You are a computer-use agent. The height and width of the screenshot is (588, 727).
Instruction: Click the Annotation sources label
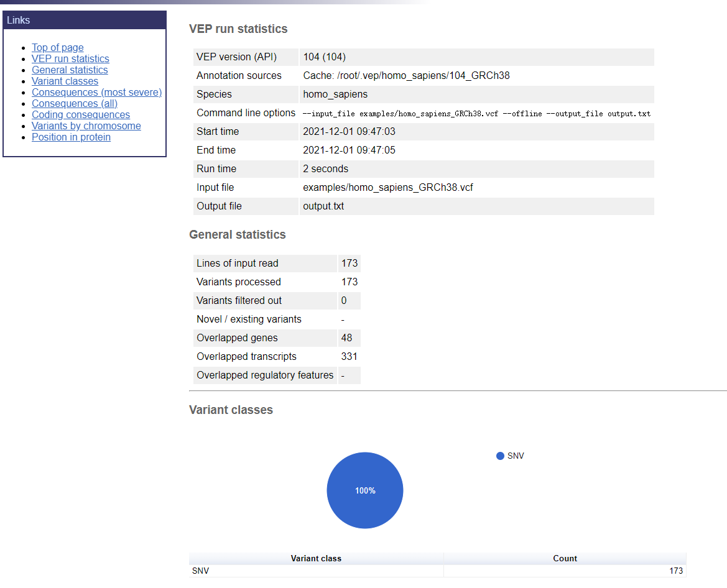[239, 76]
